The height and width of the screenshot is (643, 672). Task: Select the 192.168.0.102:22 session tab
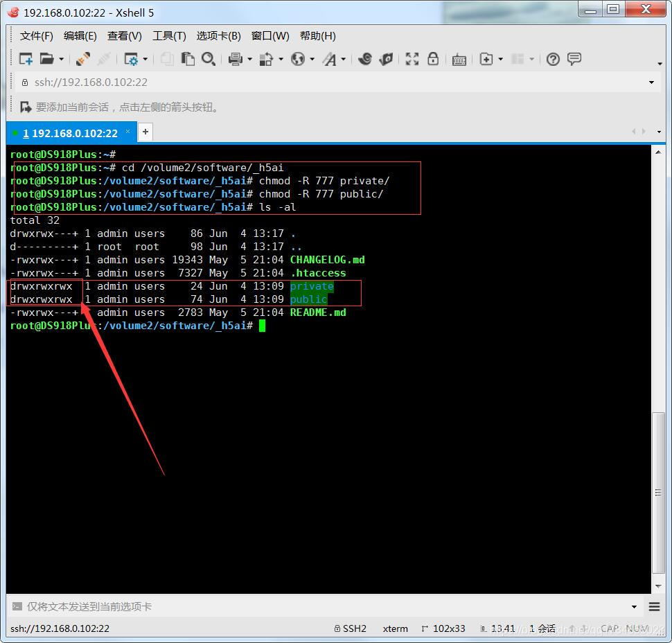pos(69,133)
